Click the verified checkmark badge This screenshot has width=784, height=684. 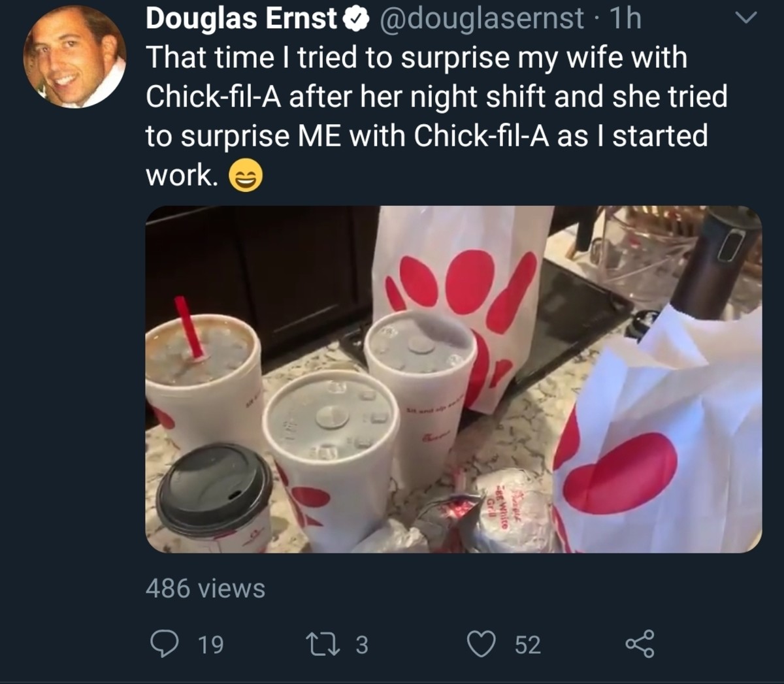(x=355, y=19)
